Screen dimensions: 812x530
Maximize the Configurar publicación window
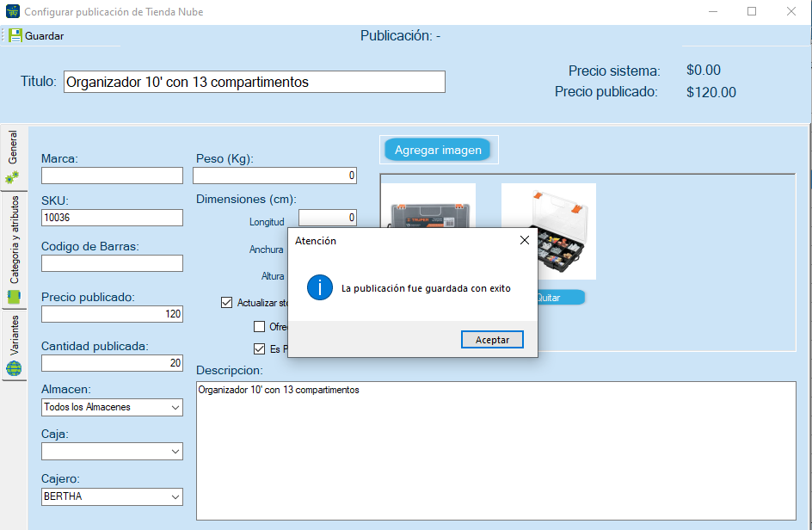pos(752,11)
